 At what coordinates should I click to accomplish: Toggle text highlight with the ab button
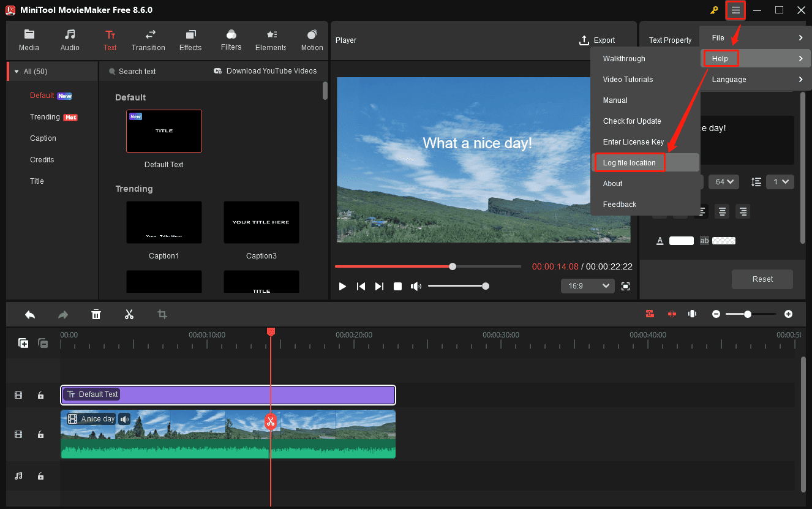pos(704,240)
